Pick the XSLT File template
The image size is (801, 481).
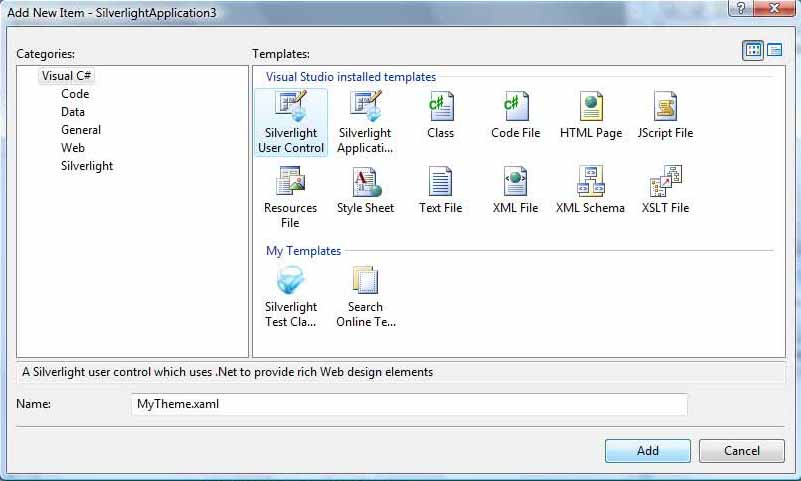pyautogui.click(x=665, y=190)
